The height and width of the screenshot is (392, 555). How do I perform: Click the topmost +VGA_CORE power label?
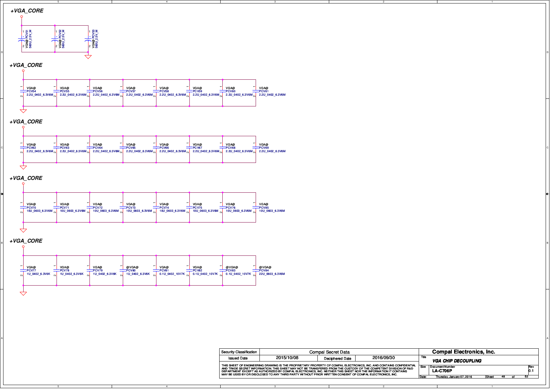pyautogui.click(x=27, y=11)
